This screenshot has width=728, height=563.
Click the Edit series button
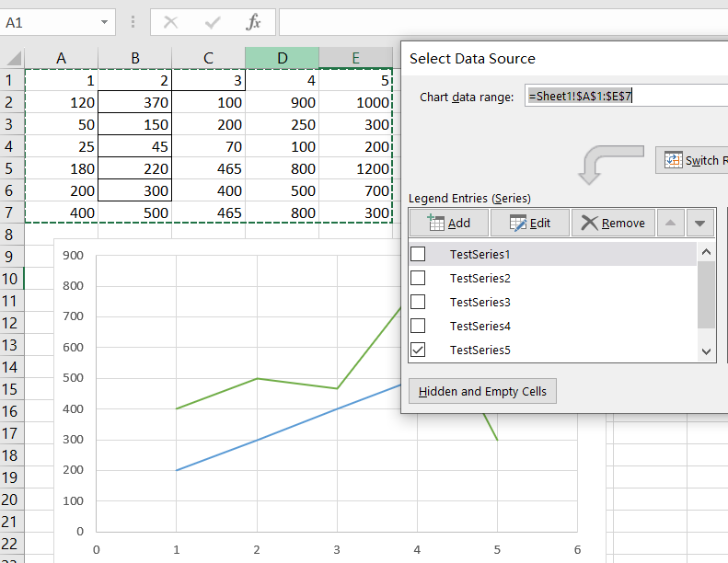click(529, 223)
